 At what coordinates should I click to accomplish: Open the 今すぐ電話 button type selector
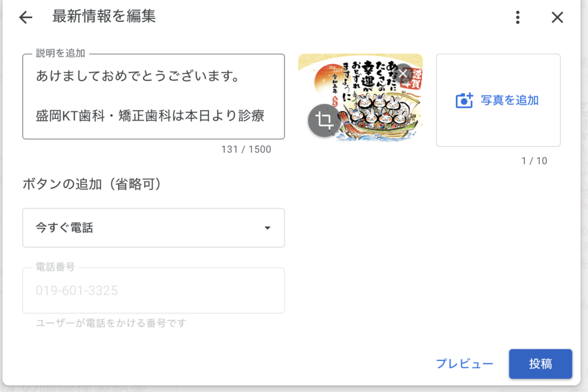click(x=153, y=228)
